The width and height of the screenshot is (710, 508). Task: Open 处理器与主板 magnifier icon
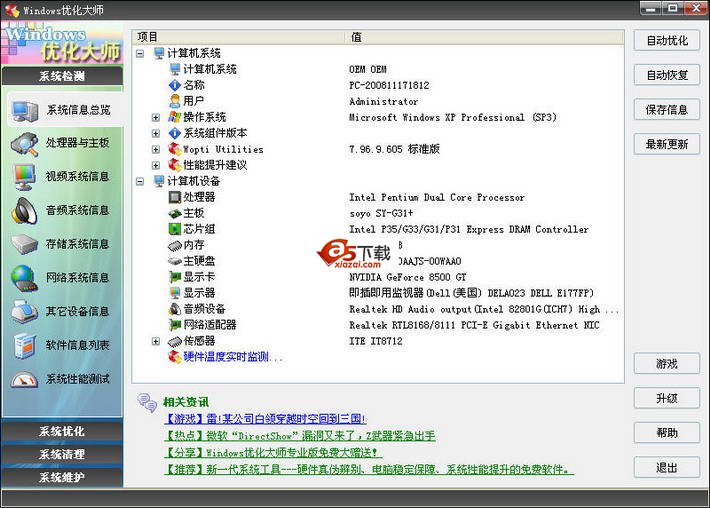coord(24,144)
